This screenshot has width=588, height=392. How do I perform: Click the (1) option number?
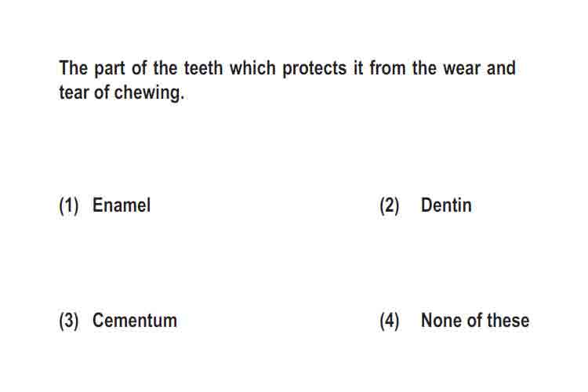(69, 205)
